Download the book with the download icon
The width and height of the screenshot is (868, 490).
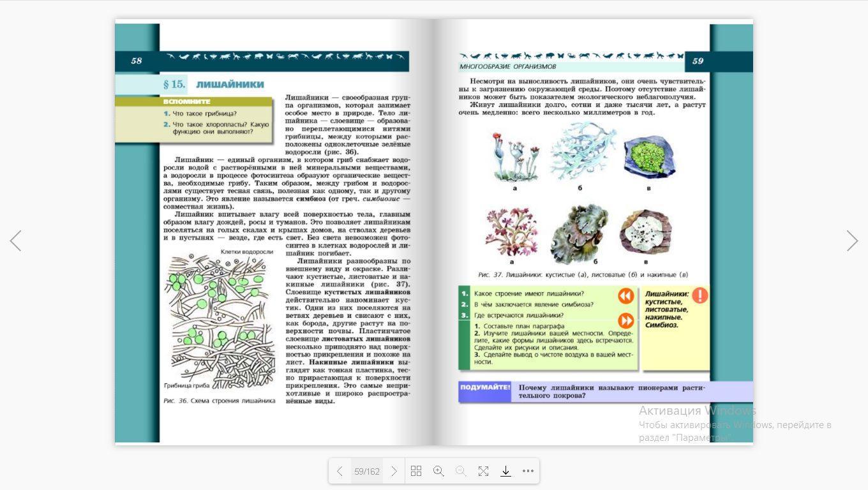tap(505, 471)
